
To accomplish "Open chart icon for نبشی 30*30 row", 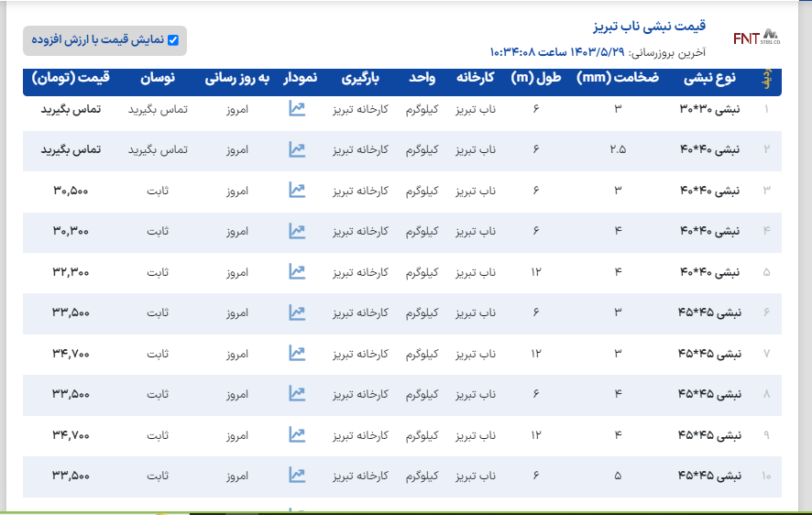I will [x=297, y=109].
